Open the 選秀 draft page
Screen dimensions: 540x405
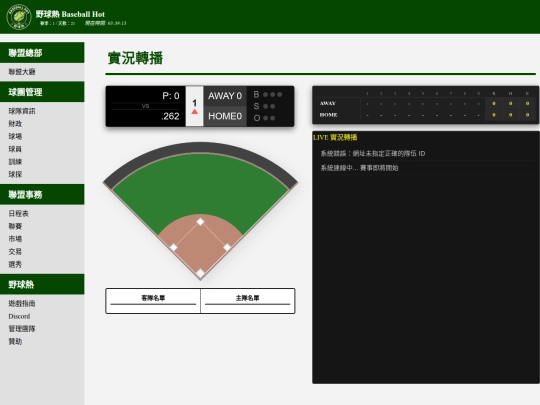click(x=15, y=264)
